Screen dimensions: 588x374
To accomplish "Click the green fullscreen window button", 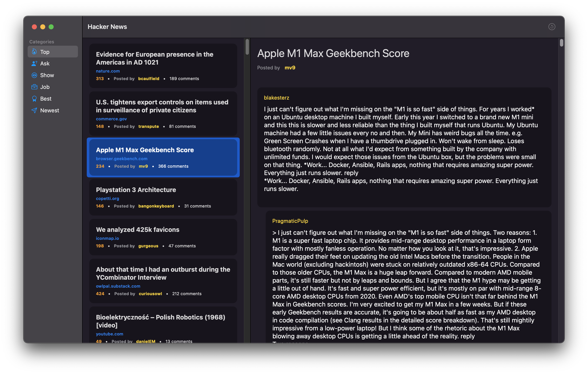I will coord(51,27).
